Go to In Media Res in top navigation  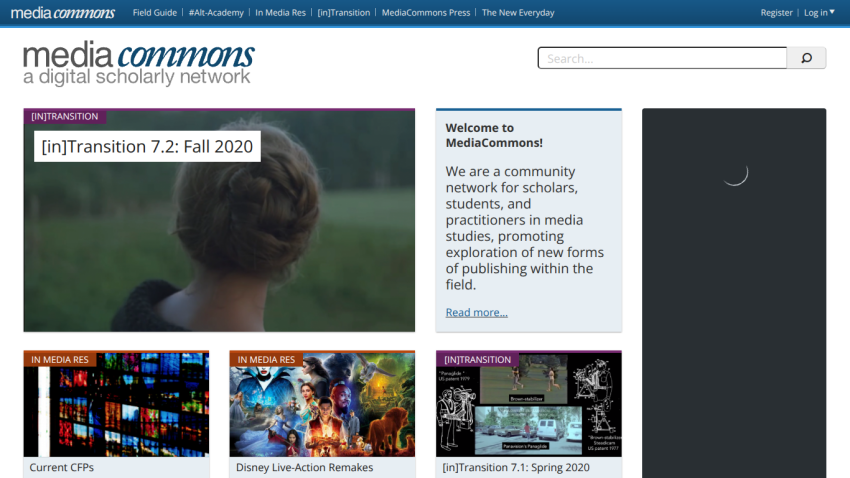pos(280,12)
